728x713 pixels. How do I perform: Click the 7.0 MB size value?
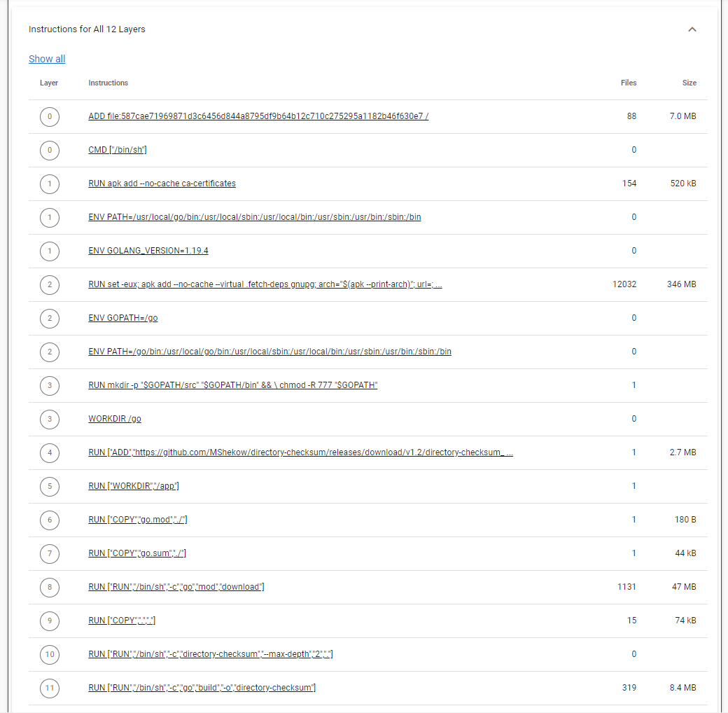pyautogui.click(x=682, y=116)
